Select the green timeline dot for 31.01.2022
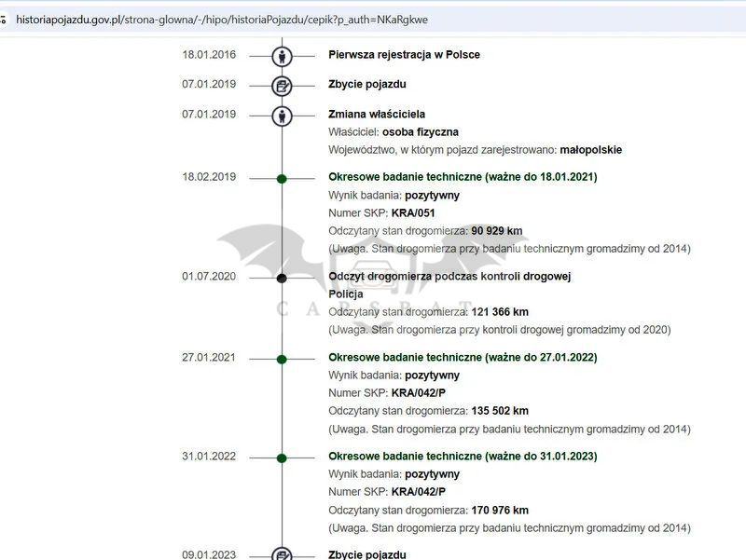 282,458
